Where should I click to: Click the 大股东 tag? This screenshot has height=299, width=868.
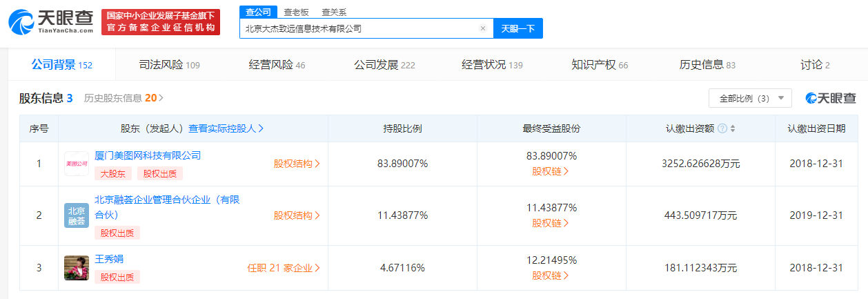(113, 173)
